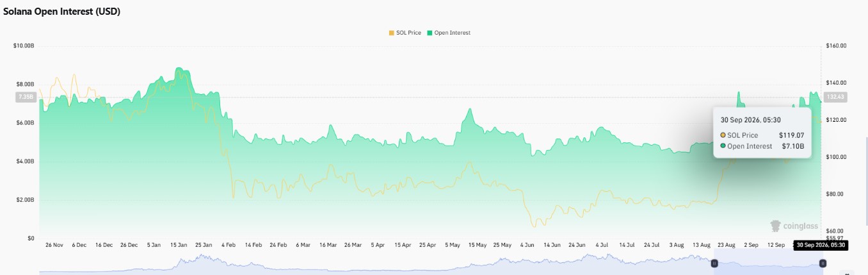Grab the left range-slider handle
The image size is (868, 275).
[x=715, y=263]
